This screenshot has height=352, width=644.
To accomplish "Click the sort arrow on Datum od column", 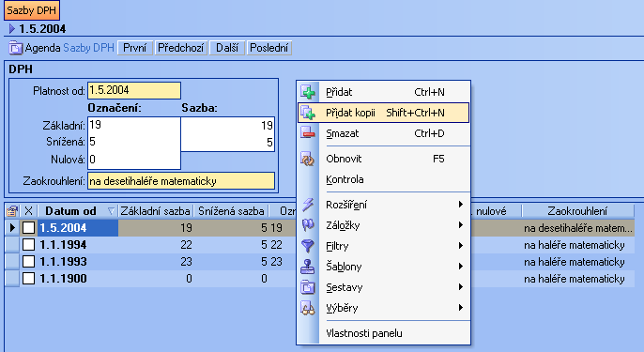I will coord(111,211).
